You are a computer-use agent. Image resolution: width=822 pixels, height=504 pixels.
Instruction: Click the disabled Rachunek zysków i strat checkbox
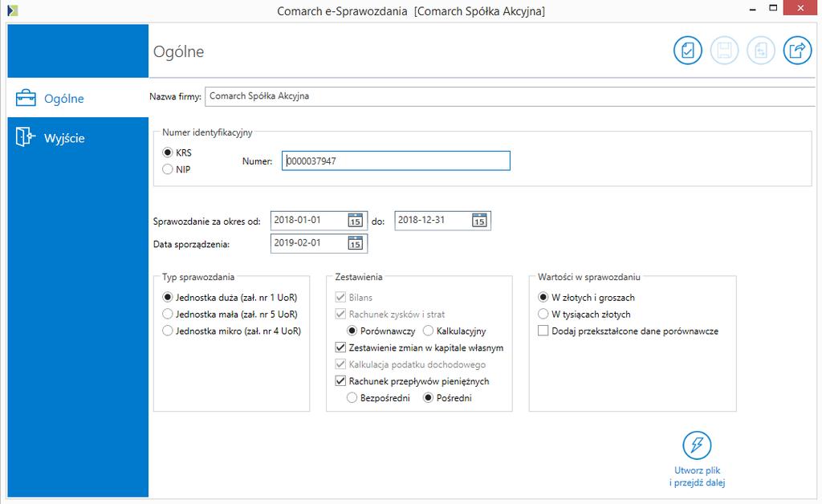(340, 314)
